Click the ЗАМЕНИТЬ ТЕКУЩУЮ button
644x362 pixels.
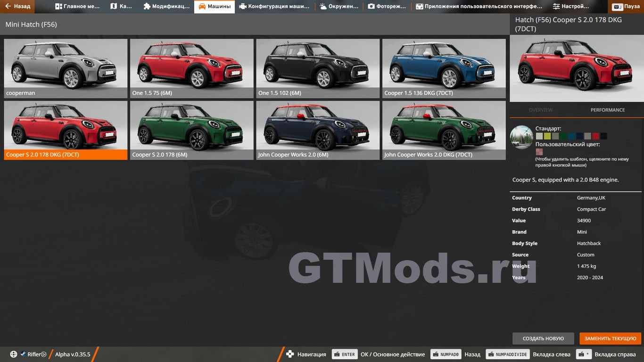(611, 338)
